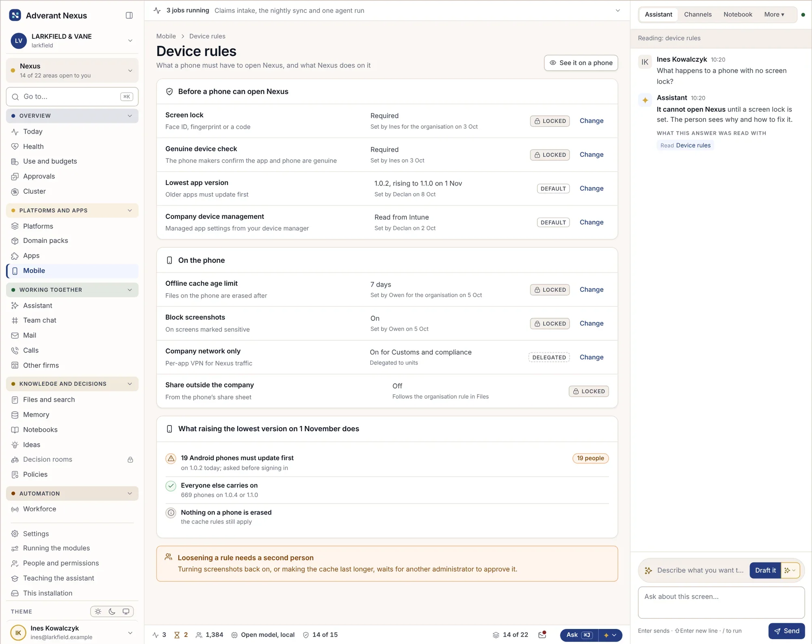Switch to the Channels tab
Viewport: 812px width, 644px height.
click(x=698, y=15)
